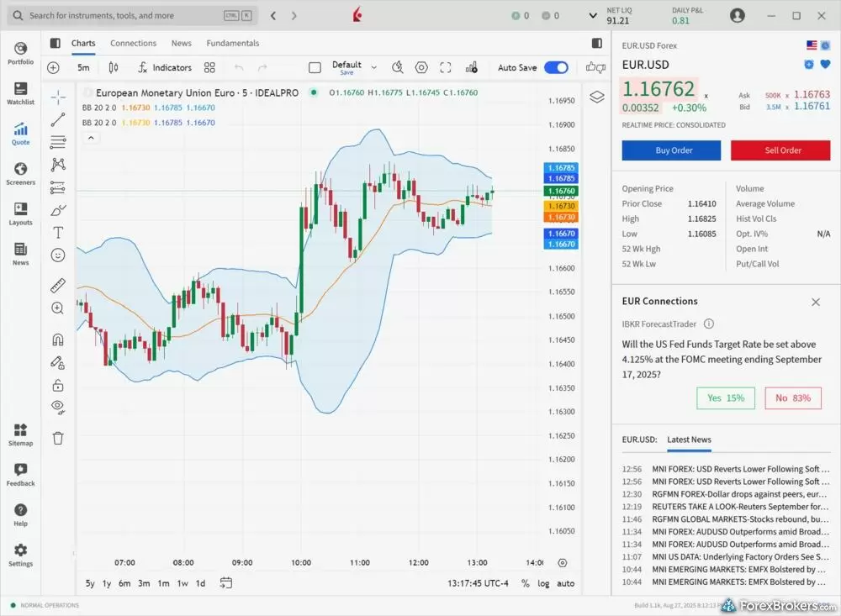
Task: Toggle the log scale option
Action: click(543, 583)
